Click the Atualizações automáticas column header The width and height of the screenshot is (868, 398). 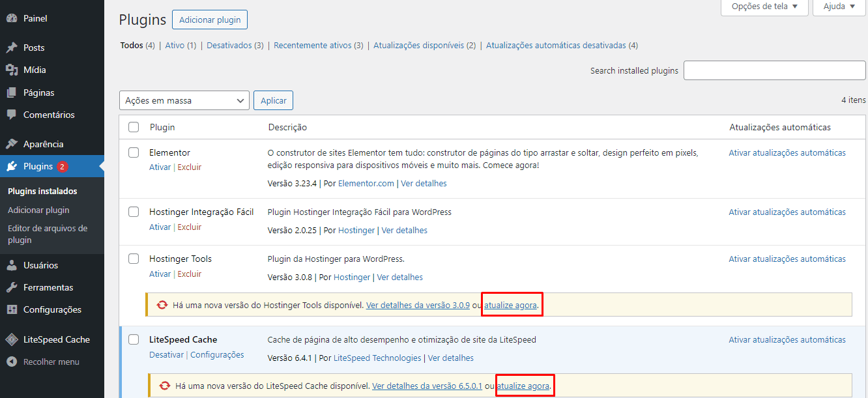click(x=780, y=127)
